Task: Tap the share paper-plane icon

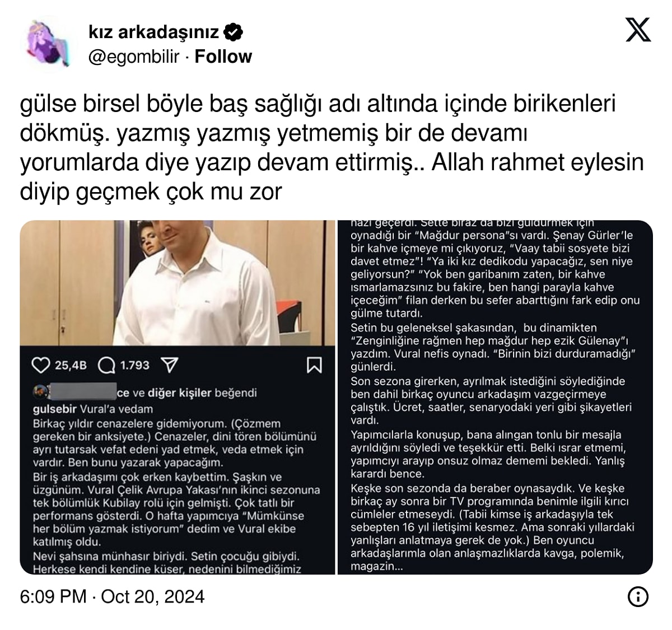Action: (x=170, y=366)
